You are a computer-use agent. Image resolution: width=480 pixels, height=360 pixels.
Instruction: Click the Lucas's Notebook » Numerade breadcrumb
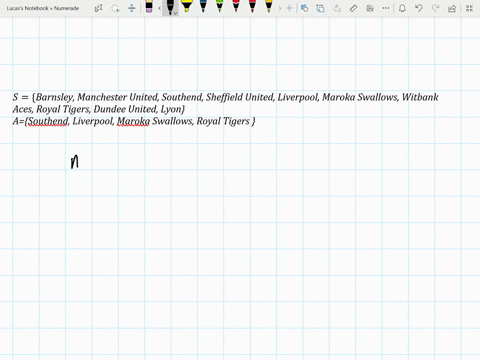pyautogui.click(x=43, y=8)
